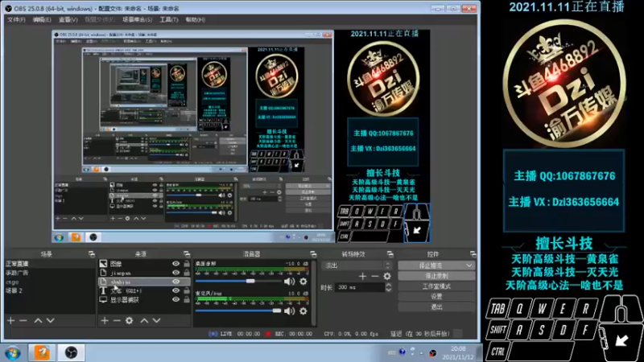
Task: Remove the transition with the minus icon
Action: click(x=374, y=277)
